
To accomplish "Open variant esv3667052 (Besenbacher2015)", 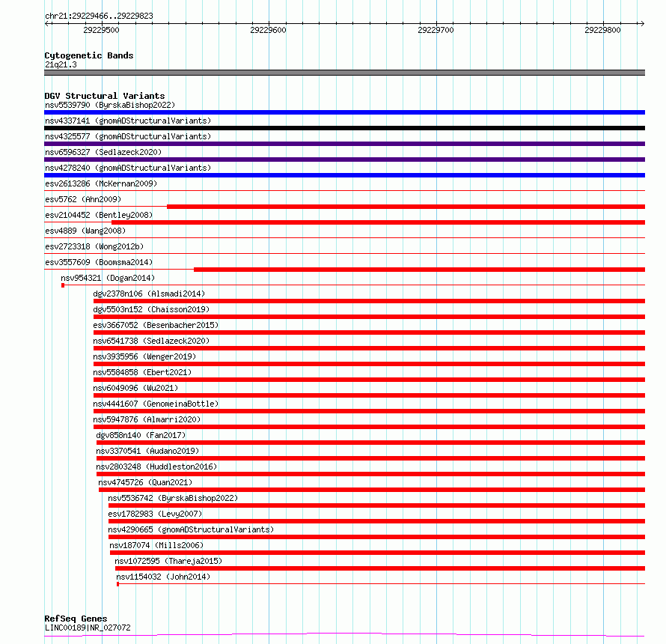I will tap(156, 325).
